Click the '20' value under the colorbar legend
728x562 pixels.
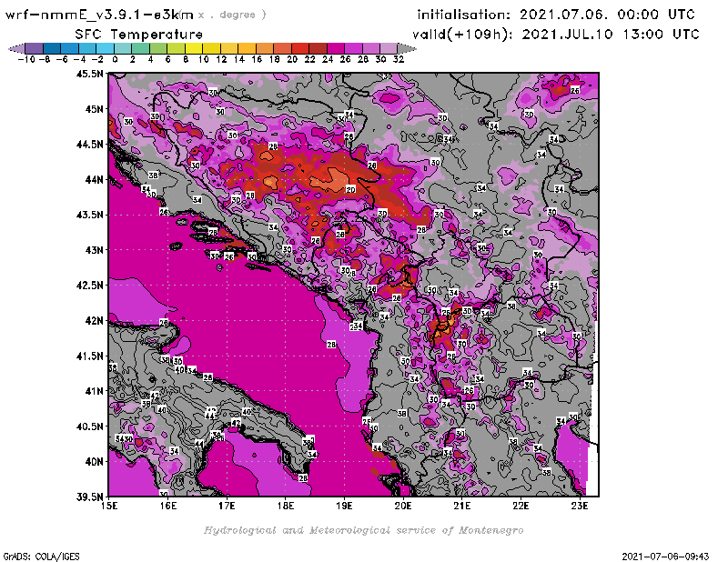[292, 60]
